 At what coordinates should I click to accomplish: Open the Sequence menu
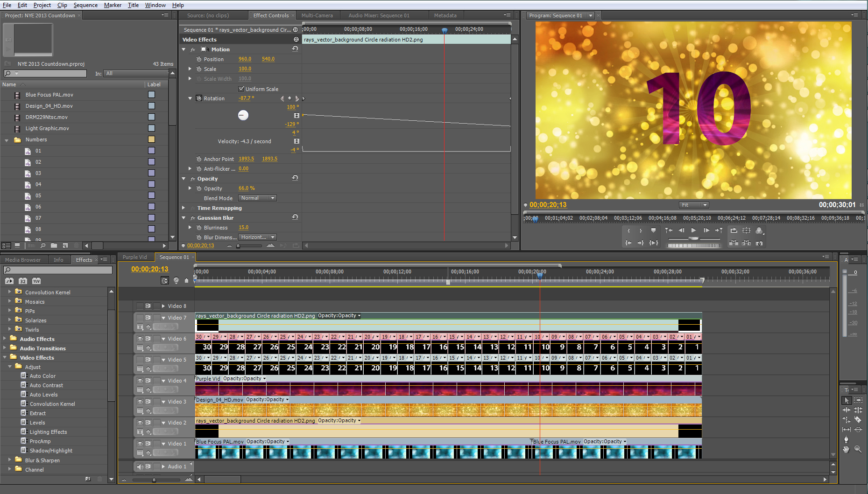tap(85, 5)
